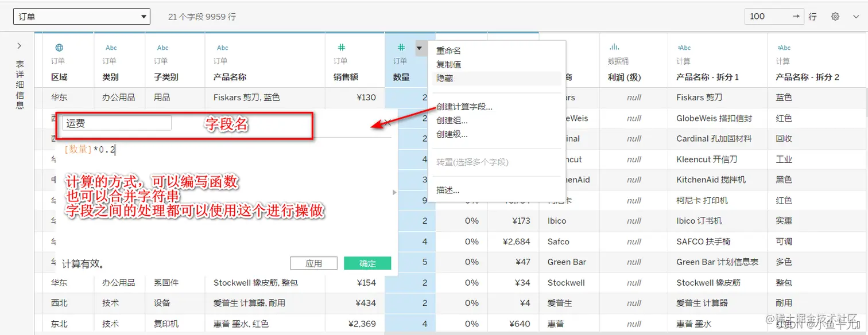Click the # number icon on 销售额 column
Screen dimensions: 868x335
(341, 48)
